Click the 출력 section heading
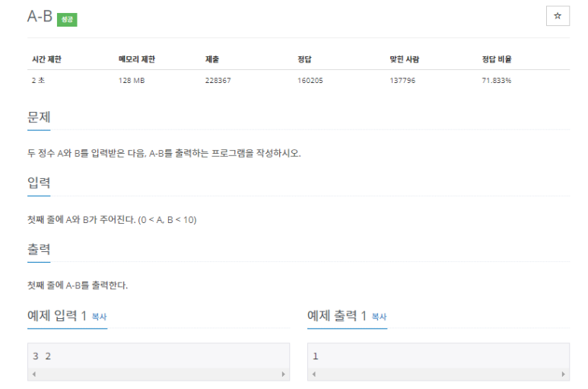 [x=39, y=249]
